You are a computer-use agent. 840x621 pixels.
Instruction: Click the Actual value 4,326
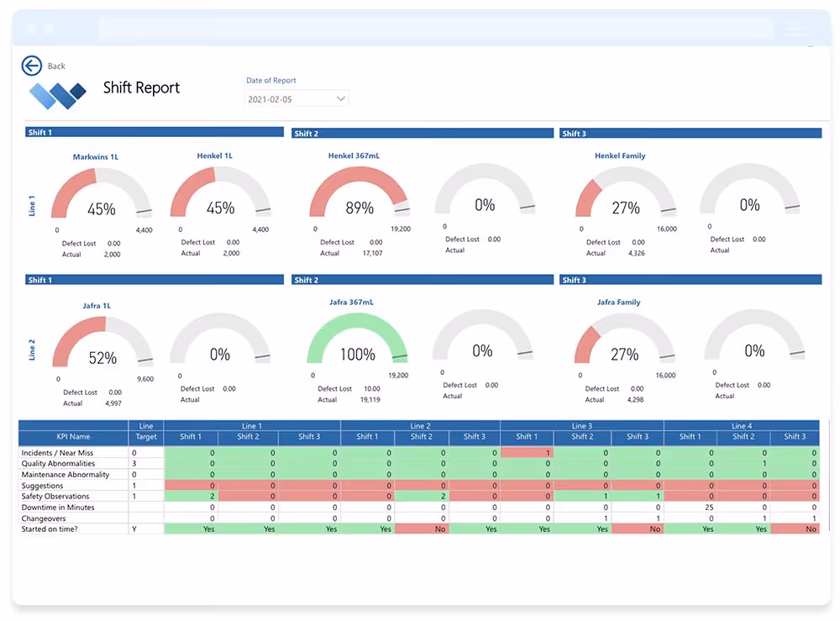tap(637, 253)
